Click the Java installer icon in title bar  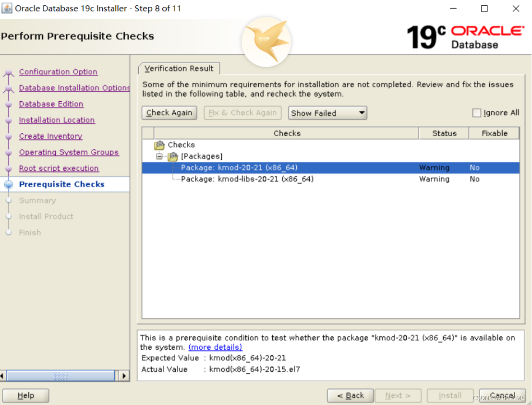7,8
